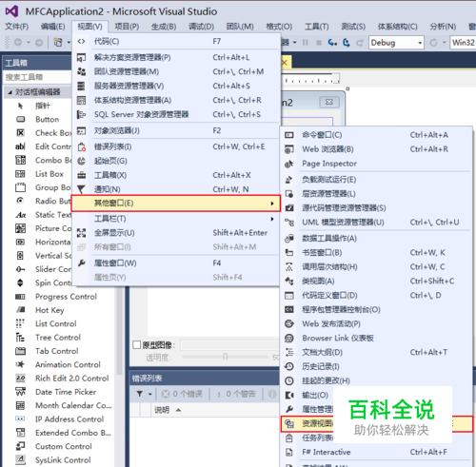Expand the 其他窗口 submenu arrow
476x467 pixels.
272,204
